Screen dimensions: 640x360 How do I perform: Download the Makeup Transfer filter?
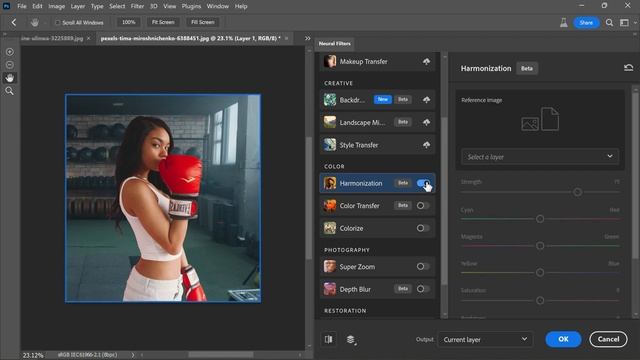point(426,62)
